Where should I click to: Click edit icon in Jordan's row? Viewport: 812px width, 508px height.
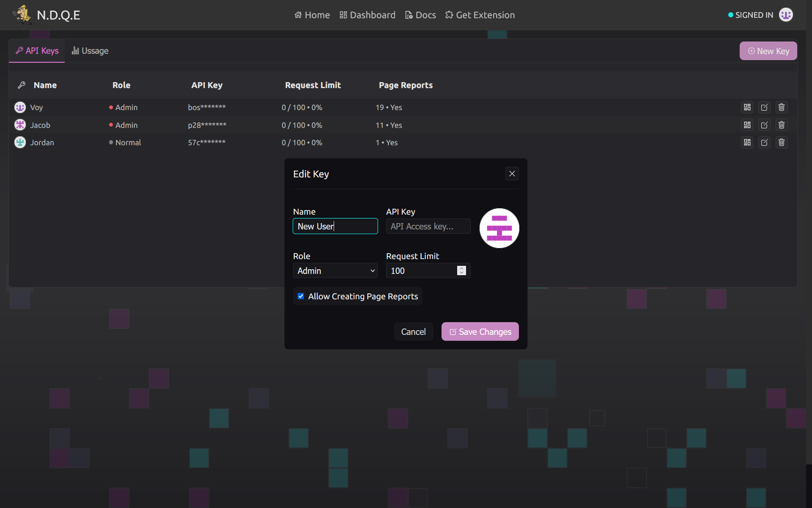(x=764, y=143)
